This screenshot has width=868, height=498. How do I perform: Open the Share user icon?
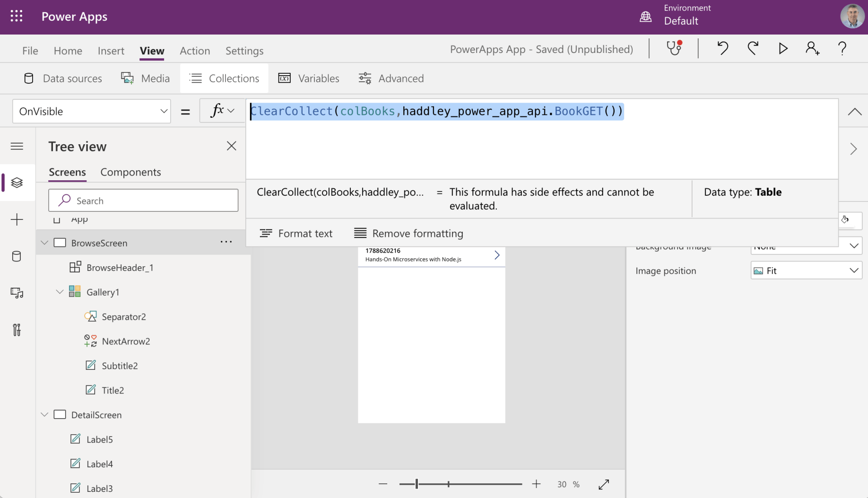pyautogui.click(x=812, y=48)
